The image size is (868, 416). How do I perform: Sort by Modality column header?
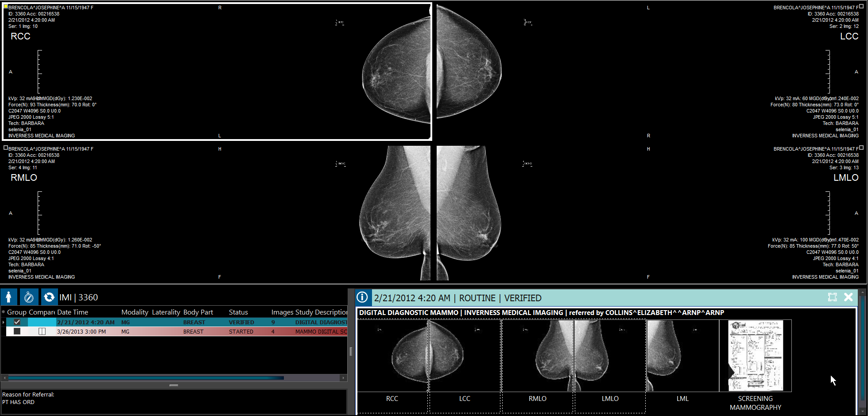coord(135,312)
